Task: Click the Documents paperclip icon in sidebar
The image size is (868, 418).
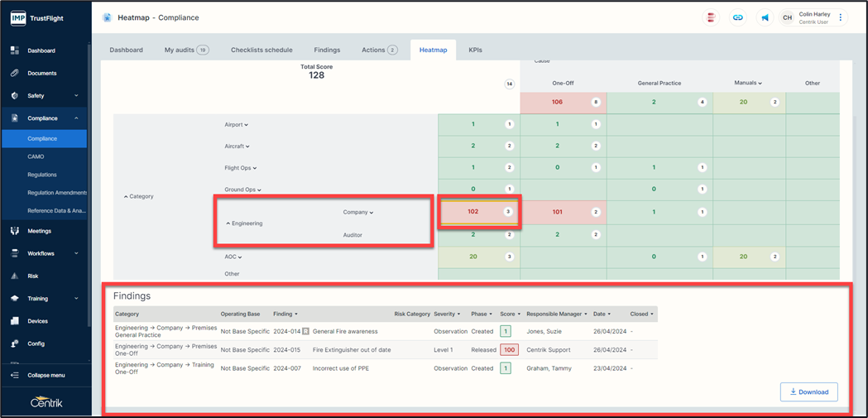Action: [x=15, y=73]
